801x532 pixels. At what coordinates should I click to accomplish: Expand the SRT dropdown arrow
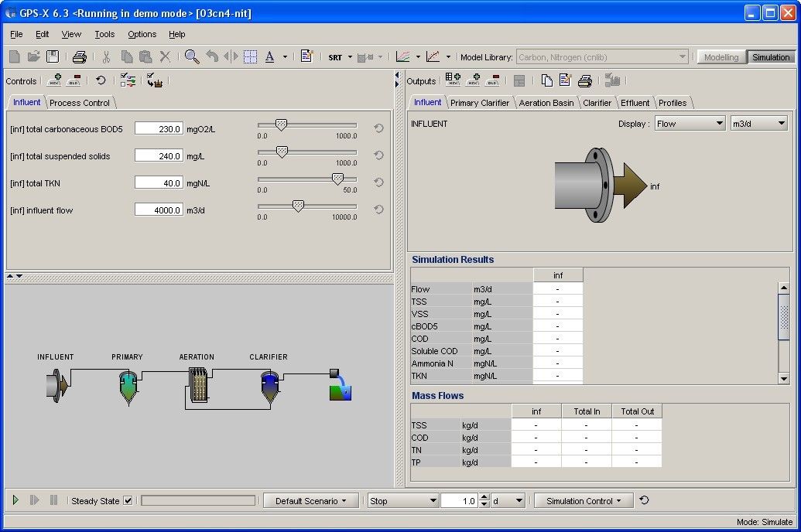click(x=350, y=57)
